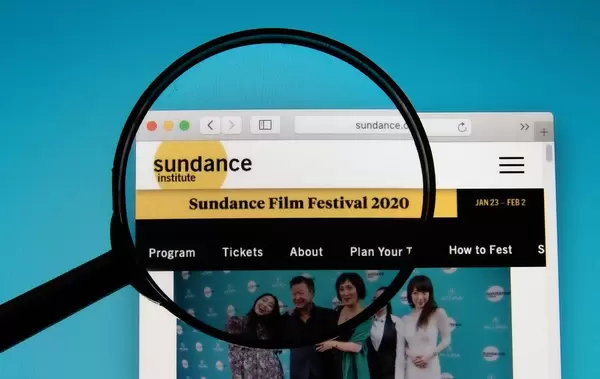Viewport: 600px width, 379px height.
Task: Focus the sundance address bar
Action: pyautogui.click(x=383, y=126)
